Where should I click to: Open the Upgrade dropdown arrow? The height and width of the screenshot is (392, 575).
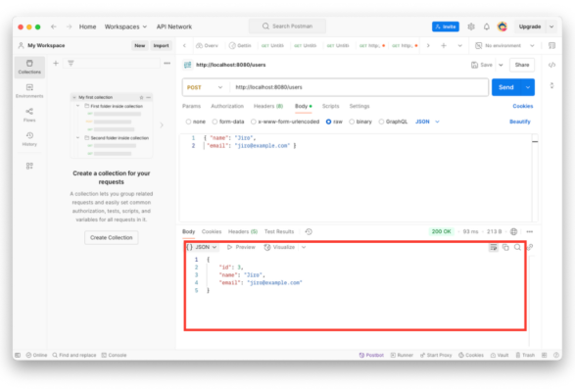[x=551, y=26]
